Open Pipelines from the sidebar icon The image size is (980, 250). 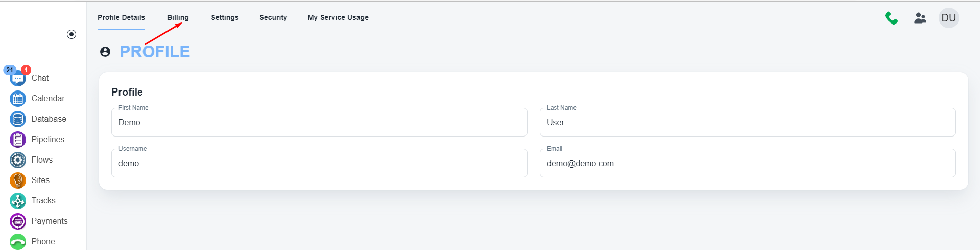coord(18,140)
